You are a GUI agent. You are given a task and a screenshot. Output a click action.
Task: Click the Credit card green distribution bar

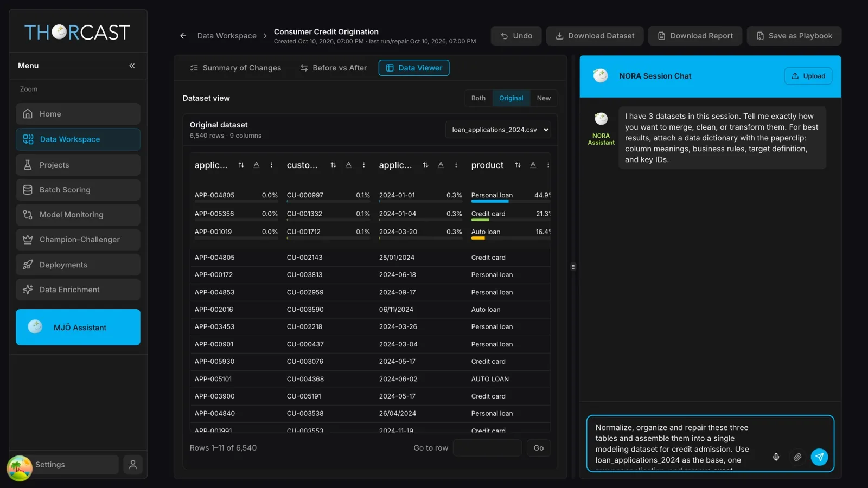point(480,220)
